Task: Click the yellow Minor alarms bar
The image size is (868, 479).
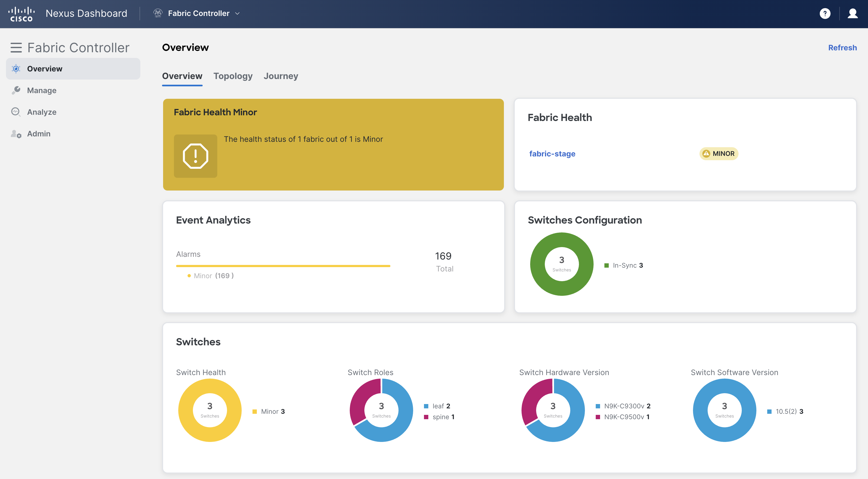Action: pyautogui.click(x=283, y=266)
